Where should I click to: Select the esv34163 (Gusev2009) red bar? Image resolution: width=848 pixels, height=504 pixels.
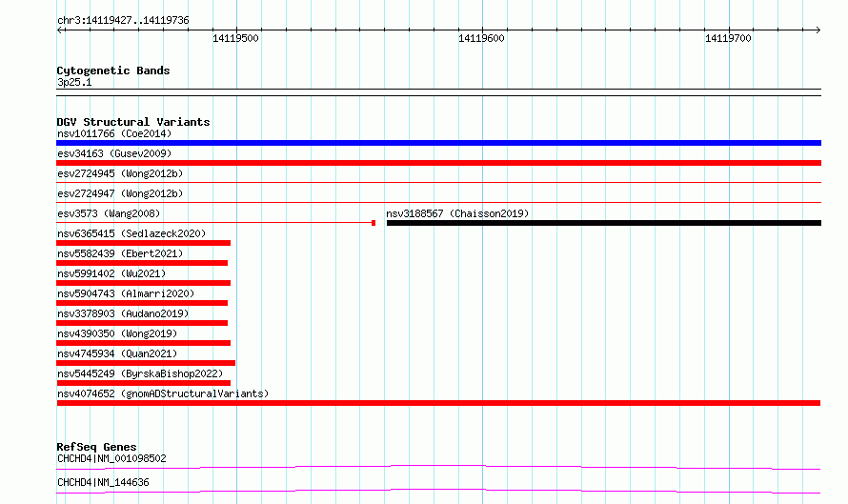click(x=438, y=163)
